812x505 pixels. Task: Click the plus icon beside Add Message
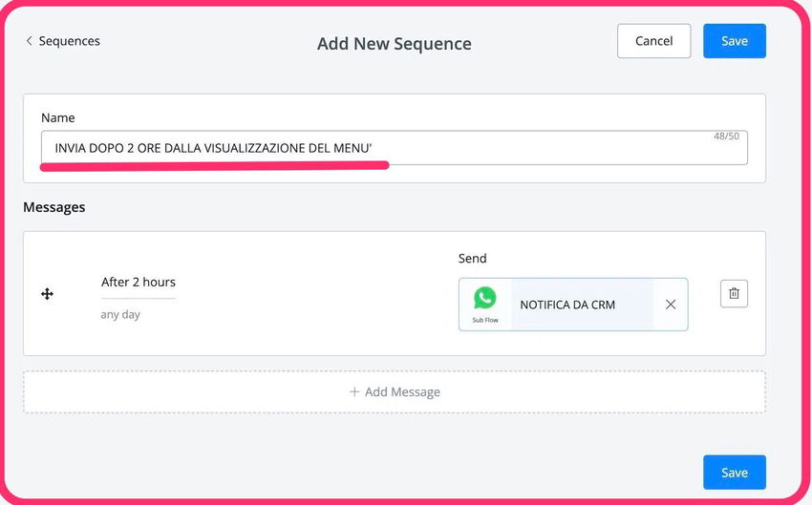pos(354,391)
